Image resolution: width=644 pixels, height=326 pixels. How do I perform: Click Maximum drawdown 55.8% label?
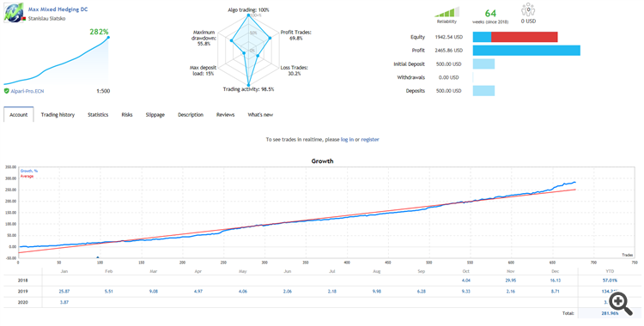point(204,38)
